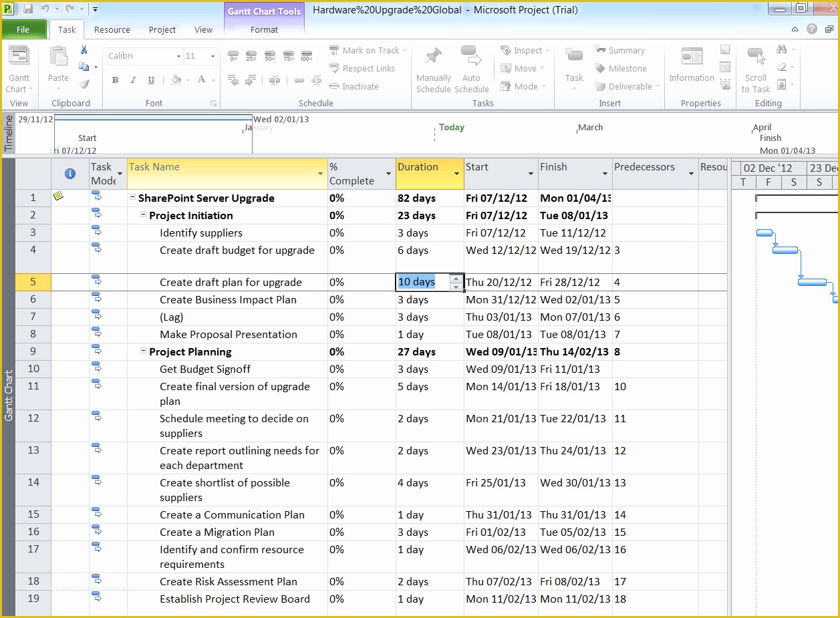Screen dimensions: 840x618
Task: Click the Auto Schedule icon
Action: (471, 57)
